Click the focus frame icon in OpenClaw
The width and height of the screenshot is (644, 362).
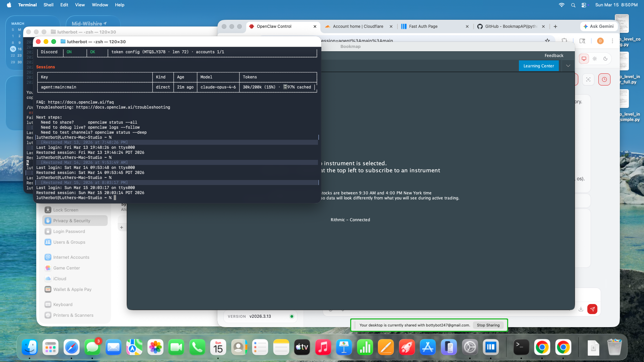coord(588,79)
